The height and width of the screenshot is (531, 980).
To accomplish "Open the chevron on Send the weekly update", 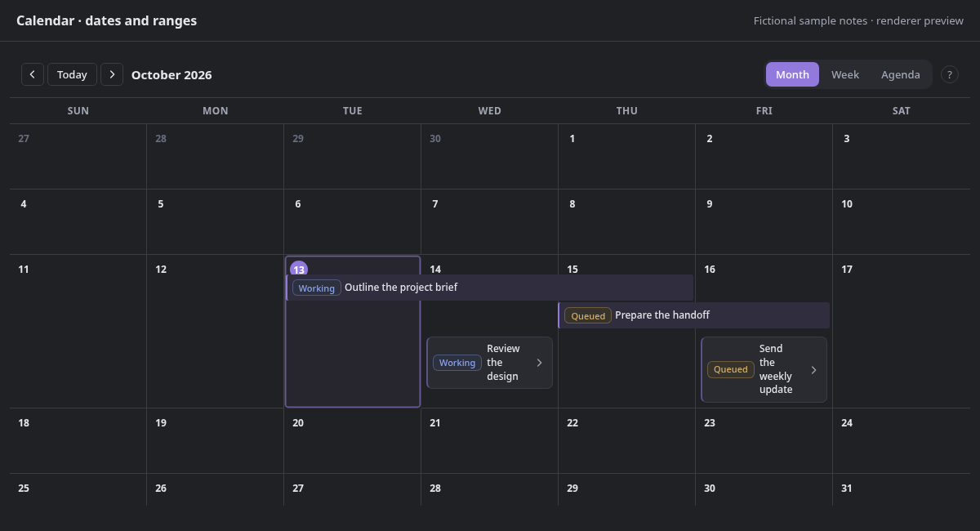I will (813, 369).
